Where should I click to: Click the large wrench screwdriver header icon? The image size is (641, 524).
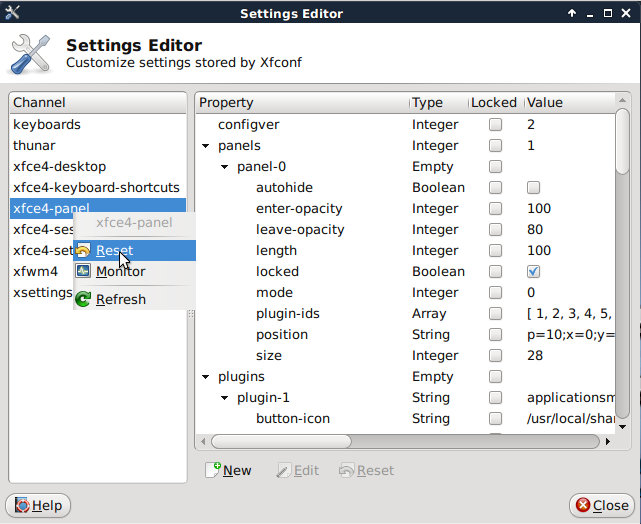coord(31,54)
